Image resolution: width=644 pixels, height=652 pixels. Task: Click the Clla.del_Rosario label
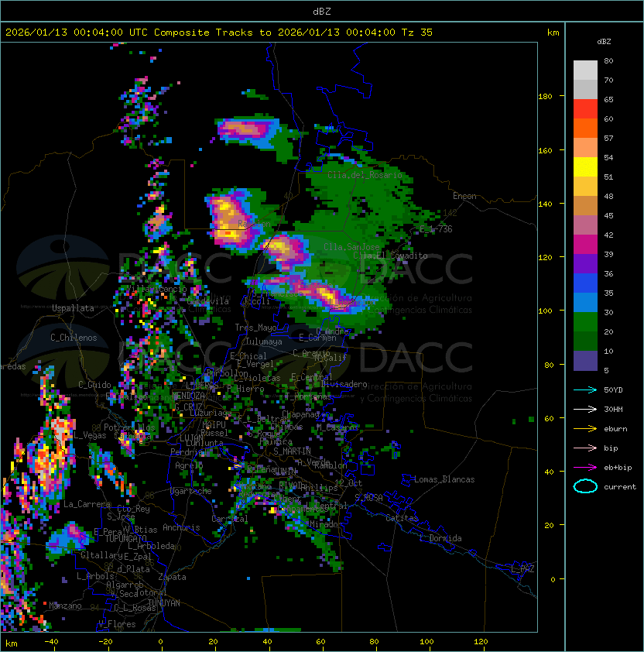click(365, 175)
